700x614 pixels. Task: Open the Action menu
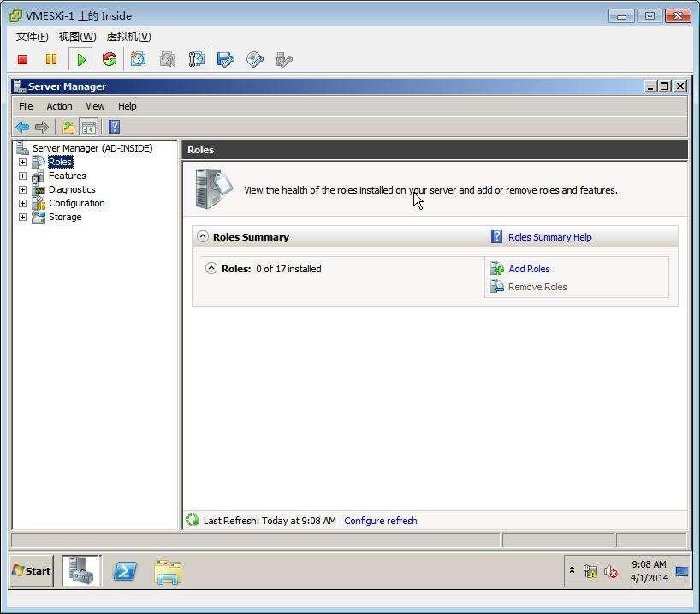tap(59, 106)
